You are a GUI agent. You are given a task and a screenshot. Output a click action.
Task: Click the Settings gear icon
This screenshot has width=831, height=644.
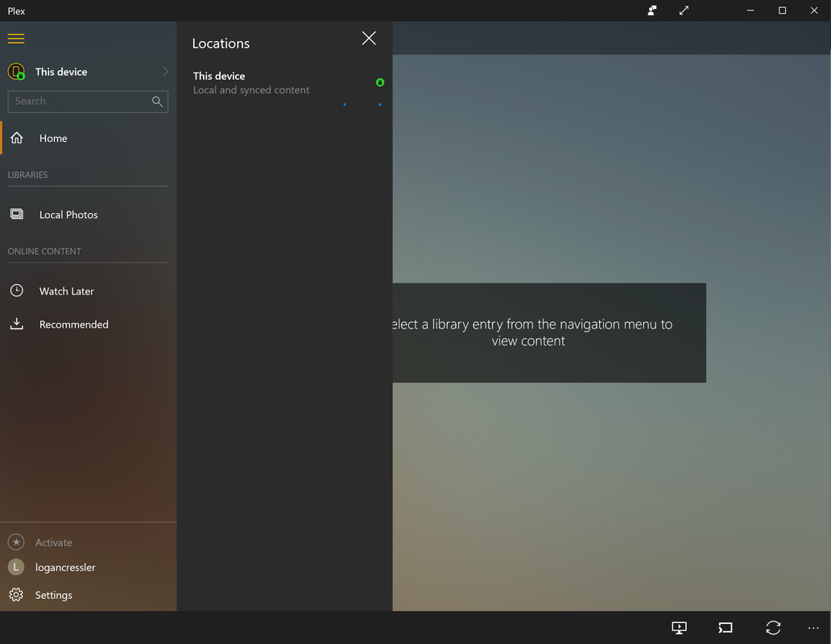[16, 595]
